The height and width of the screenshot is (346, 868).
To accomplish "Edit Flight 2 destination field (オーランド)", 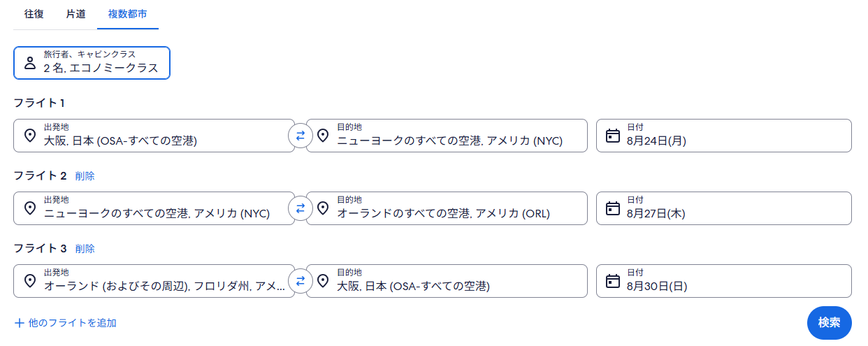I will pyautogui.click(x=449, y=208).
